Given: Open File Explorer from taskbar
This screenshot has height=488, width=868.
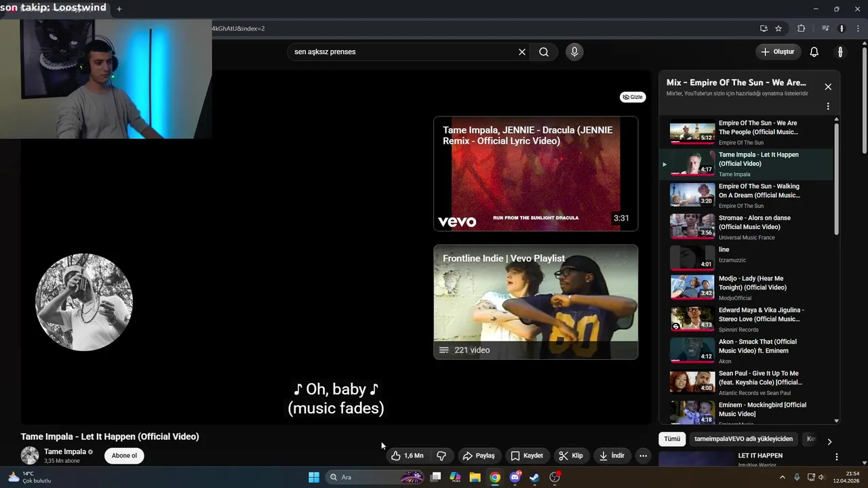Looking at the screenshot, I should [475, 477].
